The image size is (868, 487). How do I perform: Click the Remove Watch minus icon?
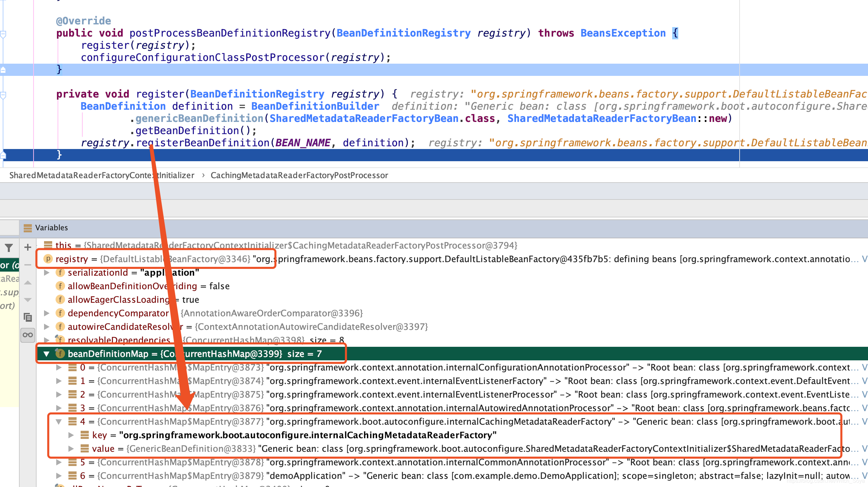(x=28, y=265)
